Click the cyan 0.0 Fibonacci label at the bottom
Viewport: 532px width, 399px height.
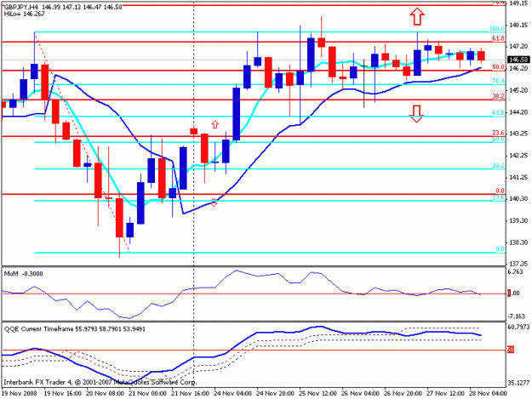501,249
